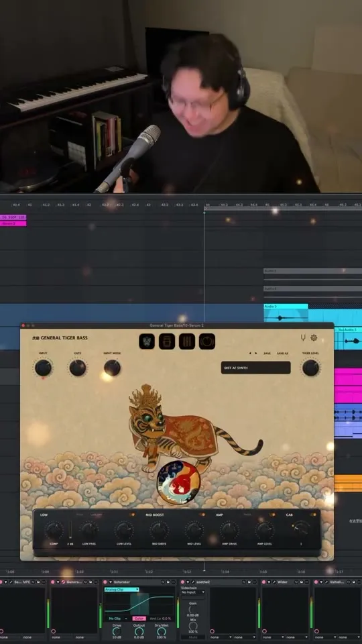Open the mixer faders page icon

[x=187, y=341]
